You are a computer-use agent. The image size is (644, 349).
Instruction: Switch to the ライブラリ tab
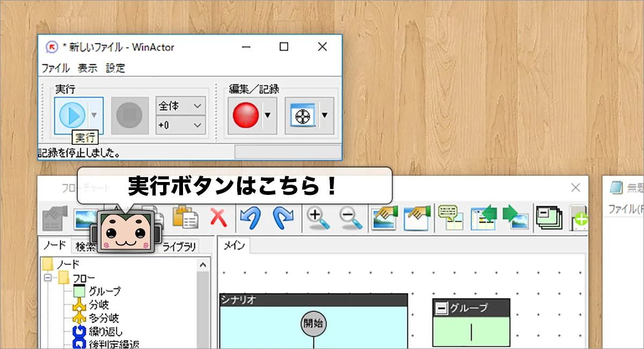[179, 246]
